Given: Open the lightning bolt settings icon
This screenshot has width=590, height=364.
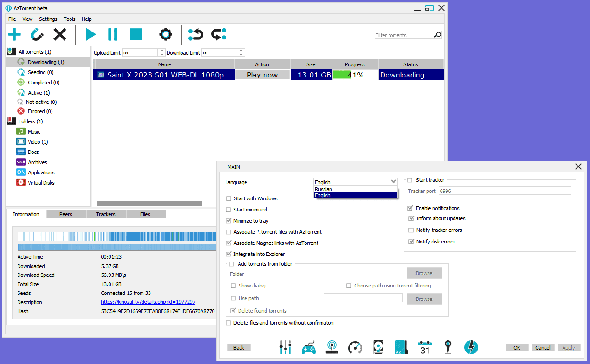Looking at the screenshot, I should coord(471,347).
